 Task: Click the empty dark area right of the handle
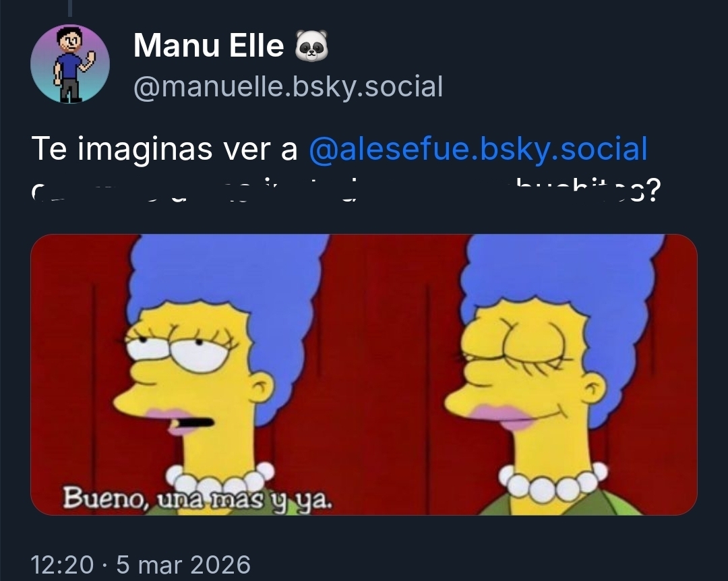[580, 87]
